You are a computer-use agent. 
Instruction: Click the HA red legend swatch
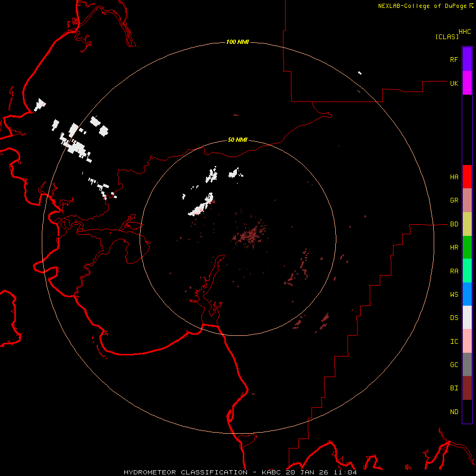pos(467,177)
